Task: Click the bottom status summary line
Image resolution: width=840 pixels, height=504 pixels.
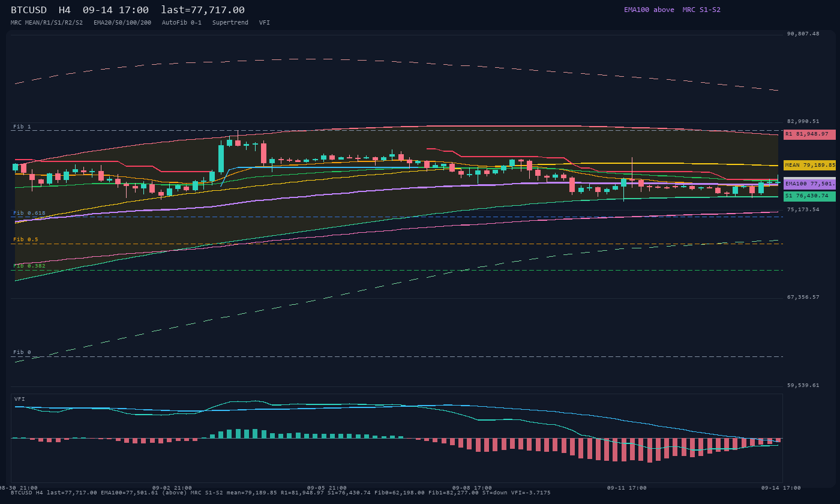Action: point(281,493)
